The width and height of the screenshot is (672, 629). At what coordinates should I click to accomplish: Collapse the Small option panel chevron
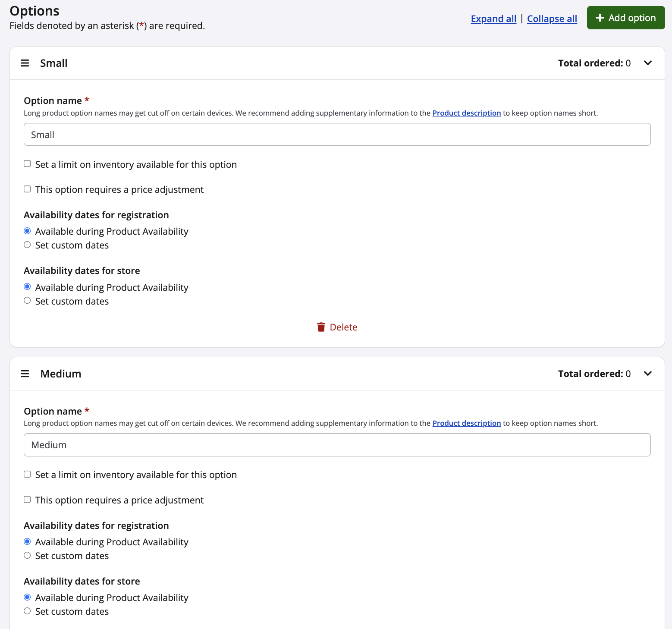click(x=647, y=63)
